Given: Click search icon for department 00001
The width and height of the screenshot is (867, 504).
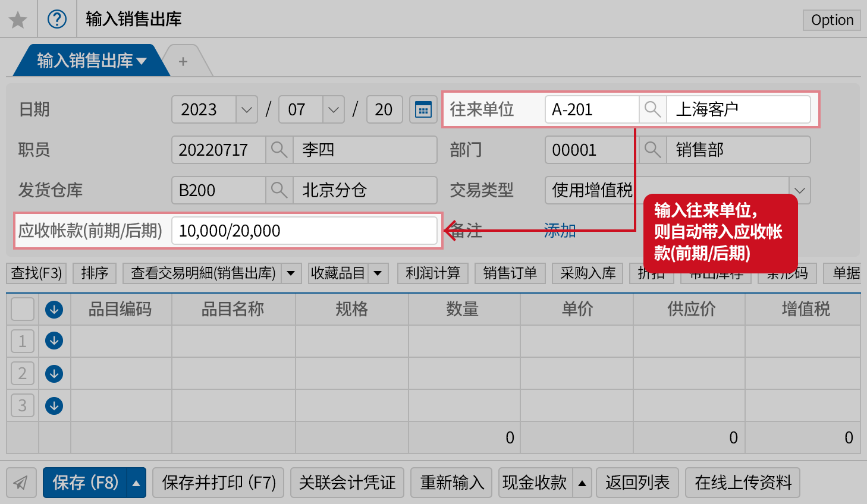Looking at the screenshot, I should [x=652, y=150].
